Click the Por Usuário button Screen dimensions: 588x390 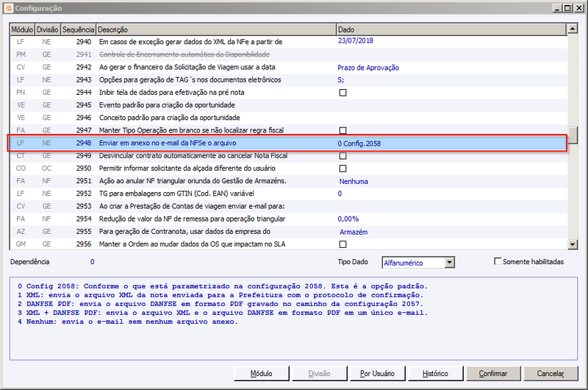point(377,374)
